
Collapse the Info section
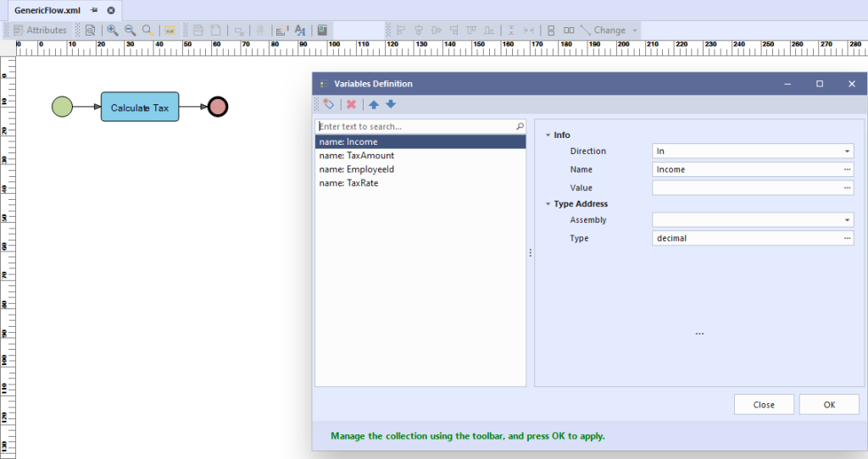click(x=548, y=135)
